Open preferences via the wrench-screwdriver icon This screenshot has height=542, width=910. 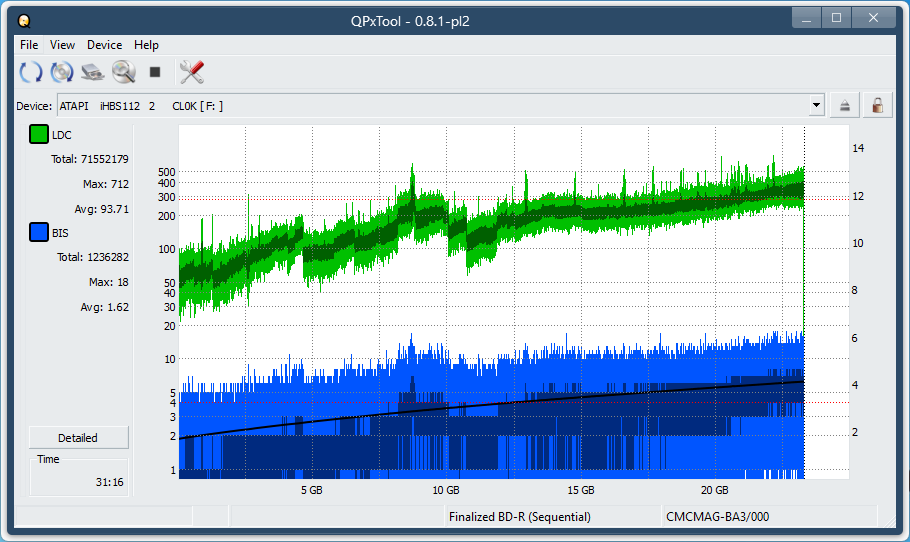point(192,72)
